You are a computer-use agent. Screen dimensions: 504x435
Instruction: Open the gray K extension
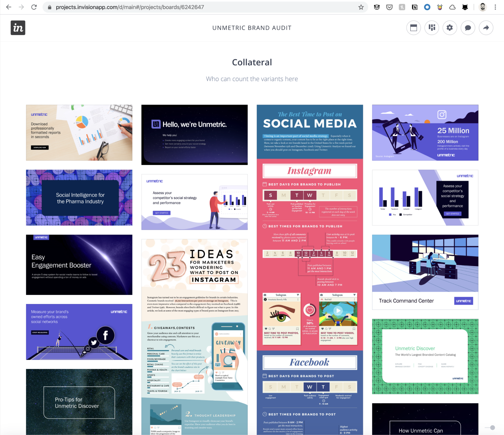[x=402, y=7]
